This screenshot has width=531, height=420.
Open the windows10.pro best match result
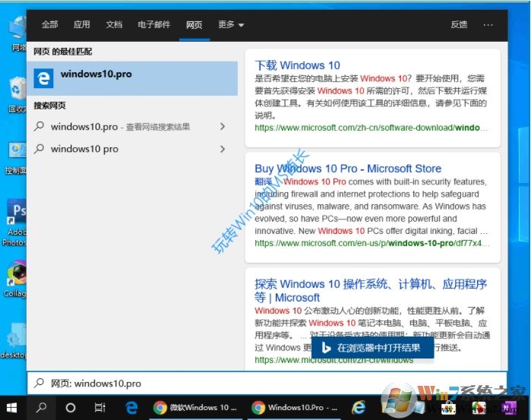[132, 78]
